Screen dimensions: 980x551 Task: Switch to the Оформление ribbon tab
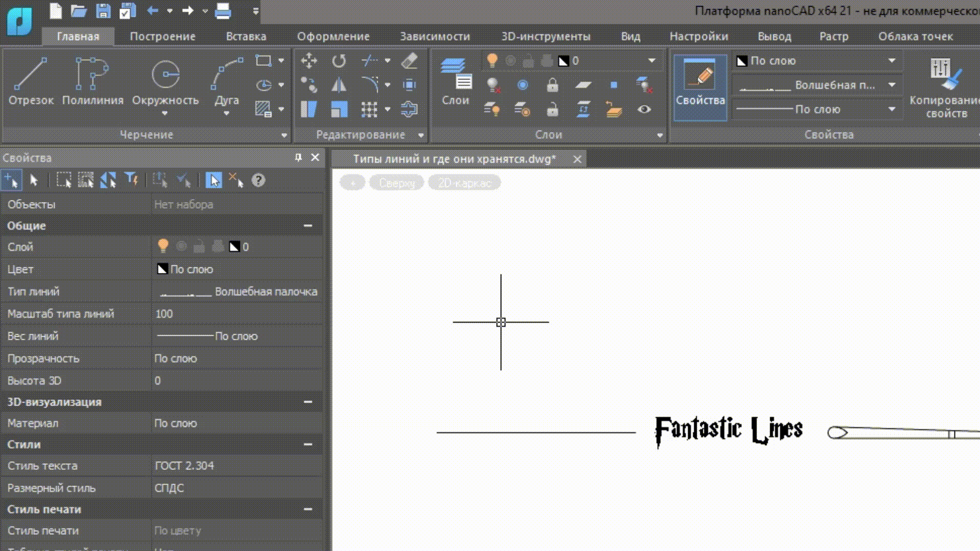pos(333,36)
